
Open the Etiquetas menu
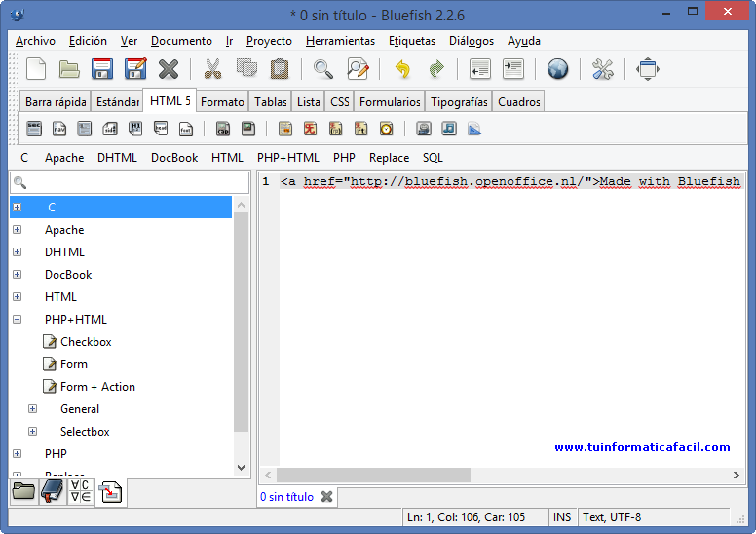(x=412, y=41)
